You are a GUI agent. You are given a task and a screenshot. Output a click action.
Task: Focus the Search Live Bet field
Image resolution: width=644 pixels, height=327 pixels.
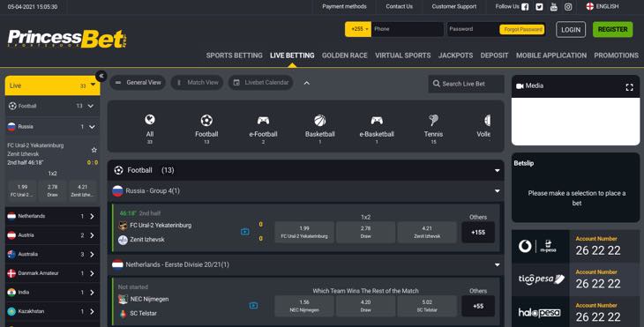(x=466, y=84)
